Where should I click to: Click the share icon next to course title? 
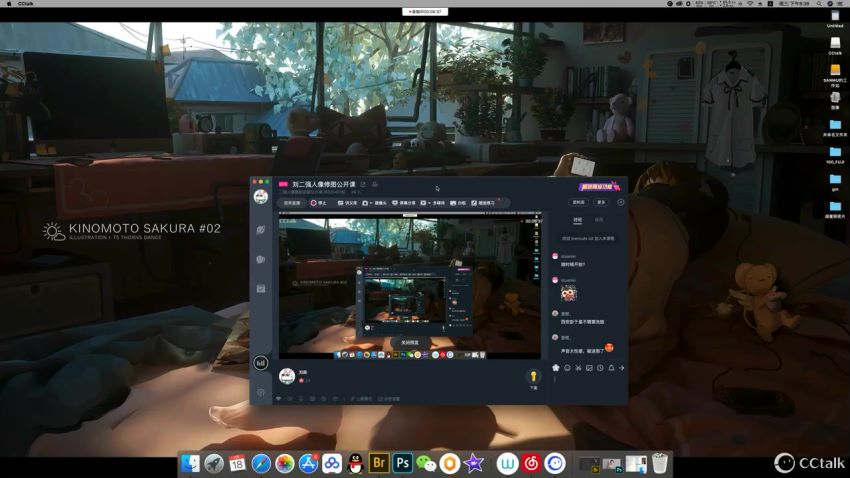363,185
